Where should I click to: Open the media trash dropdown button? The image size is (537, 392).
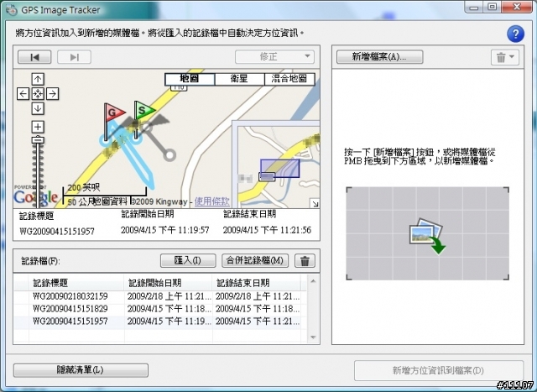coord(505,57)
